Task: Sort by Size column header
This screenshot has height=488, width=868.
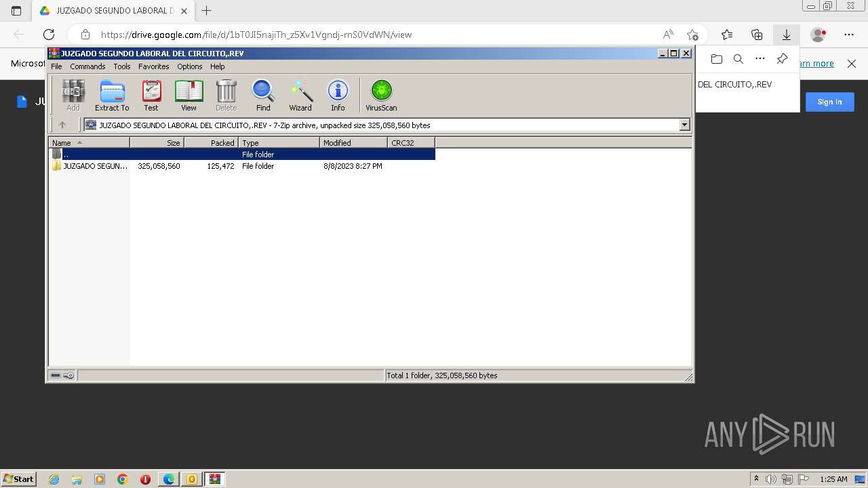Action: 157,142
